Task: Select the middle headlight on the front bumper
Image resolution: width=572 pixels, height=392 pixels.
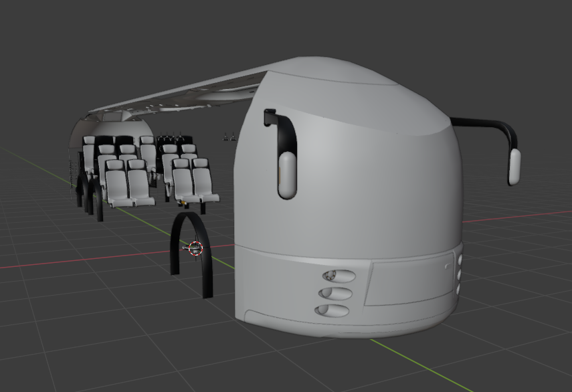Action: coord(335,293)
